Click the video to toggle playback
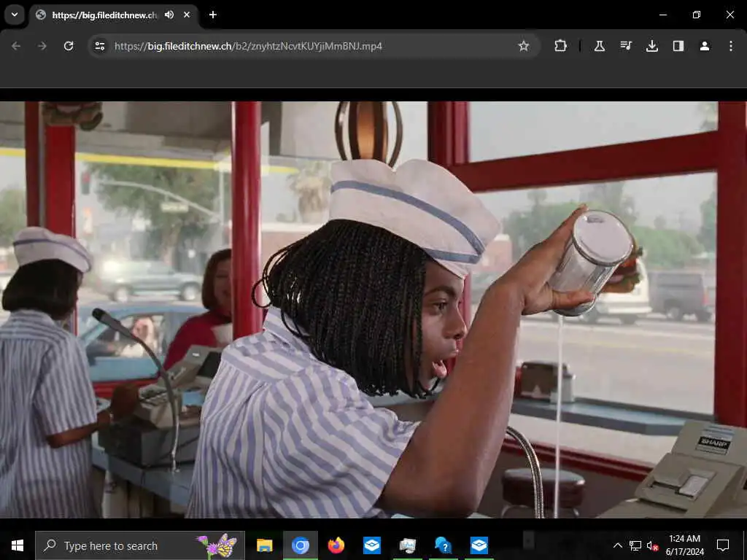 click(373, 309)
